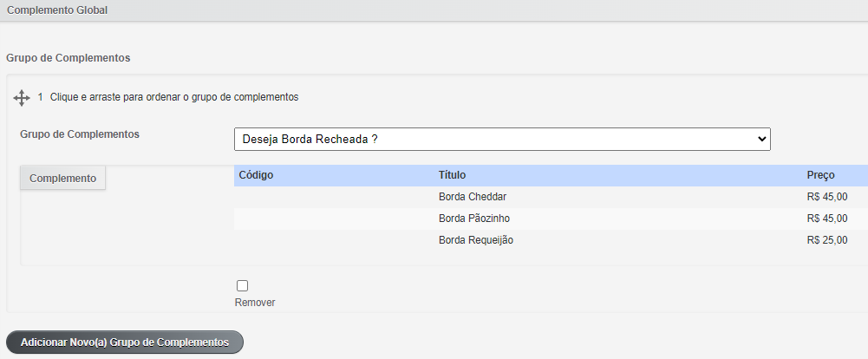868x359 pixels.
Task: Select the Borda Cheddar row
Action: 551,197
